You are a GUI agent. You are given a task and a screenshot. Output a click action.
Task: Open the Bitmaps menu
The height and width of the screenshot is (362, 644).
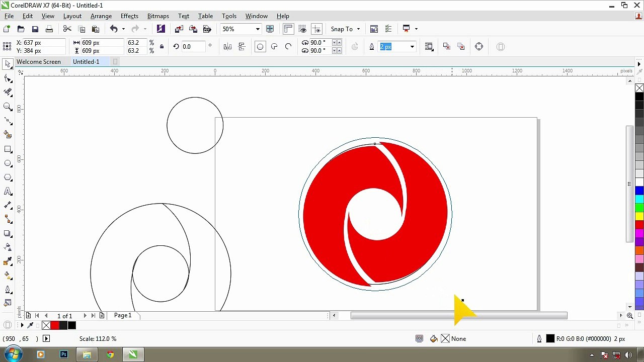(158, 16)
